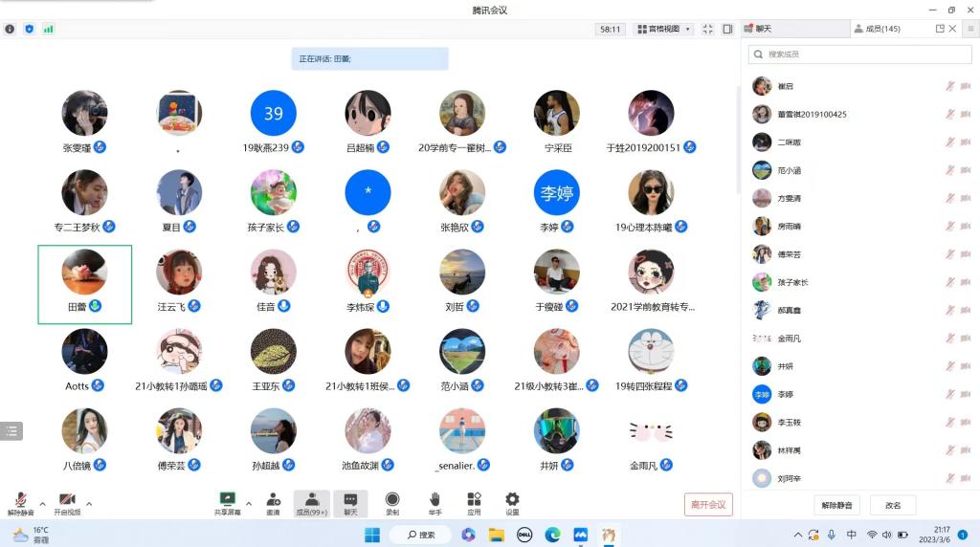Open the 宫格视图 view layout dropdown
This screenshot has width=980, height=547.
pos(664,29)
